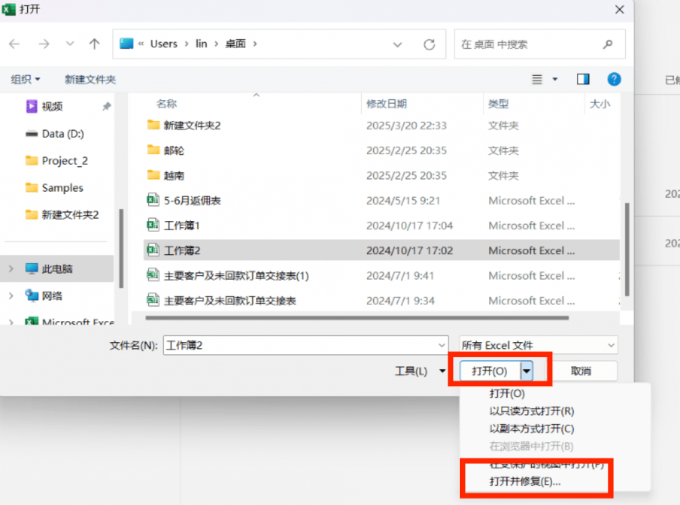
Task: Sort by the 大小 column header
Action: [x=600, y=104]
